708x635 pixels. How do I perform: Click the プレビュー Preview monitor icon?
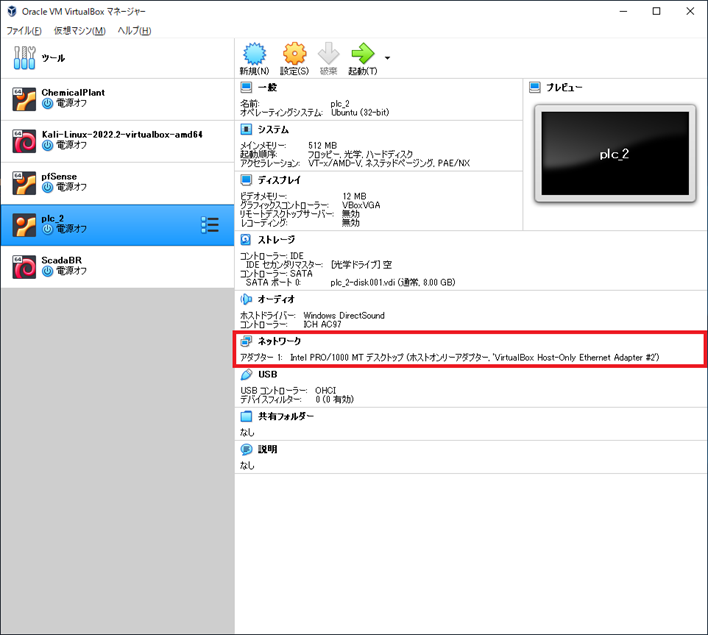(535, 87)
